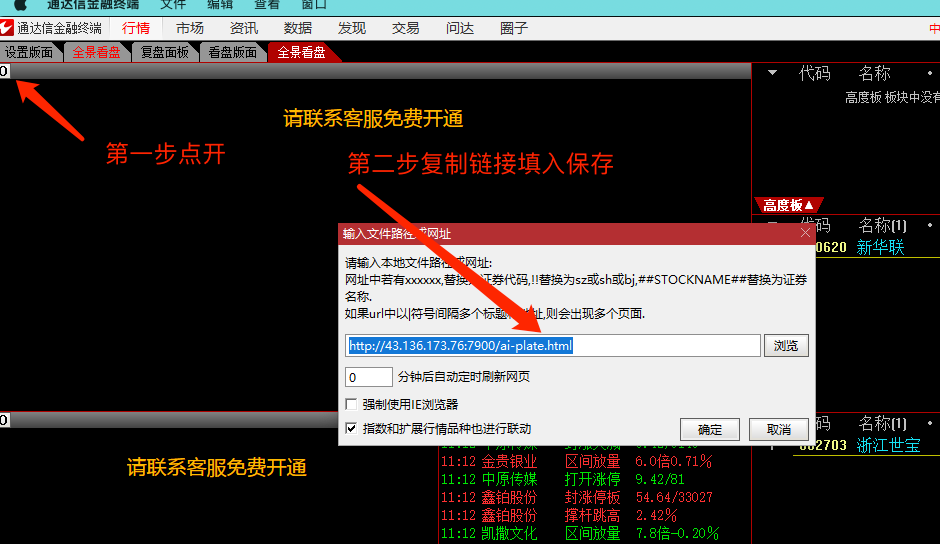Select 中原传媒 in the 打开涨停 row
This screenshot has height=544, width=940.
[x=509, y=480]
